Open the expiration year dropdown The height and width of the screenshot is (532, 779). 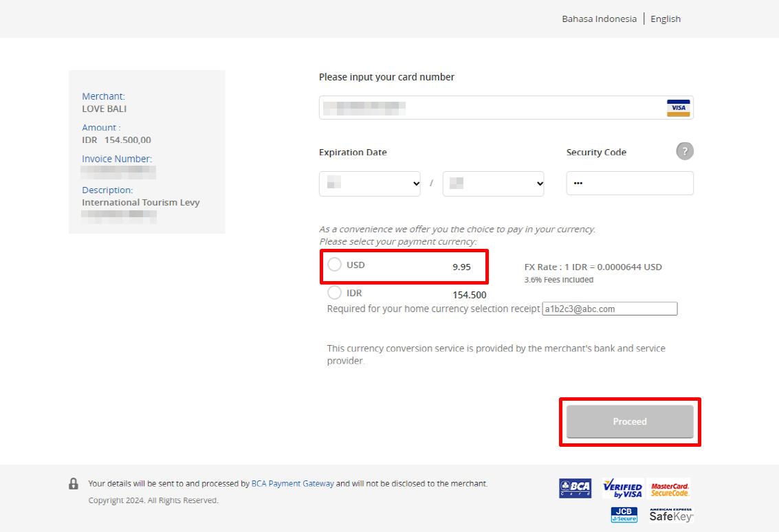(494, 184)
